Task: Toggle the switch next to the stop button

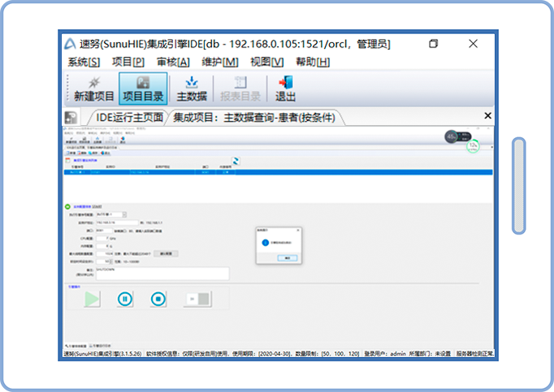Action: coord(197,299)
